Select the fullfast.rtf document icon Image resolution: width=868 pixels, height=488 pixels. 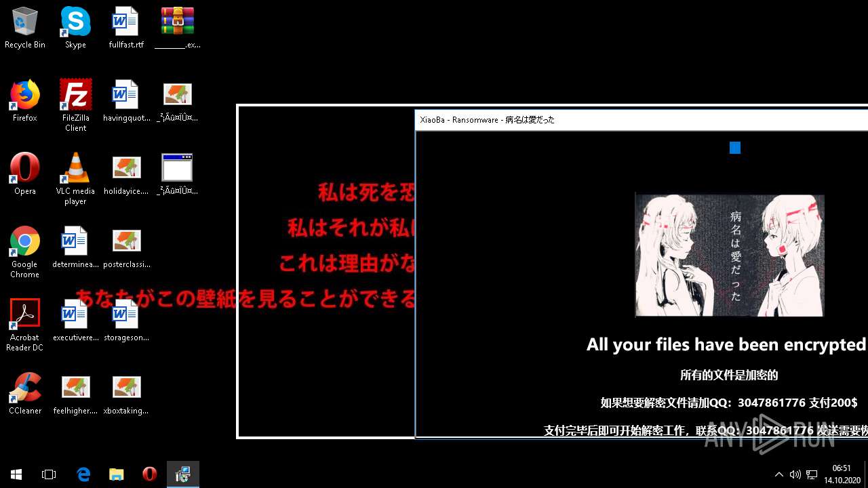pos(126,28)
